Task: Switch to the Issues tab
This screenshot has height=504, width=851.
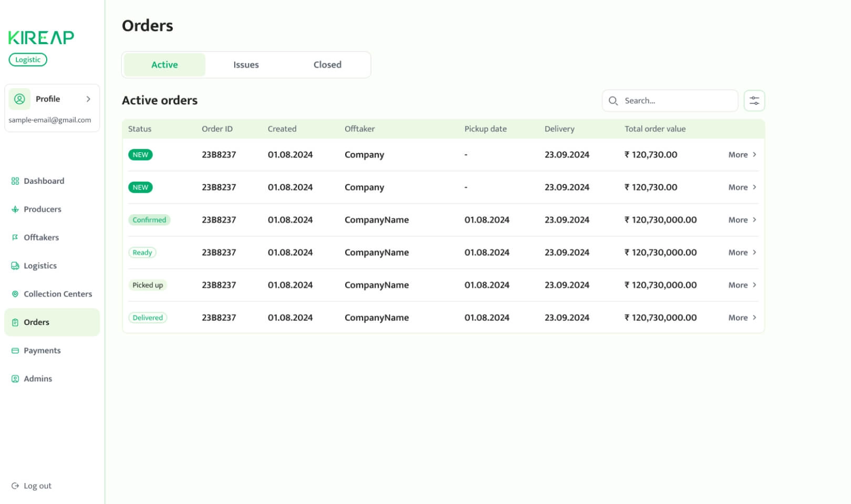Action: tap(246, 65)
